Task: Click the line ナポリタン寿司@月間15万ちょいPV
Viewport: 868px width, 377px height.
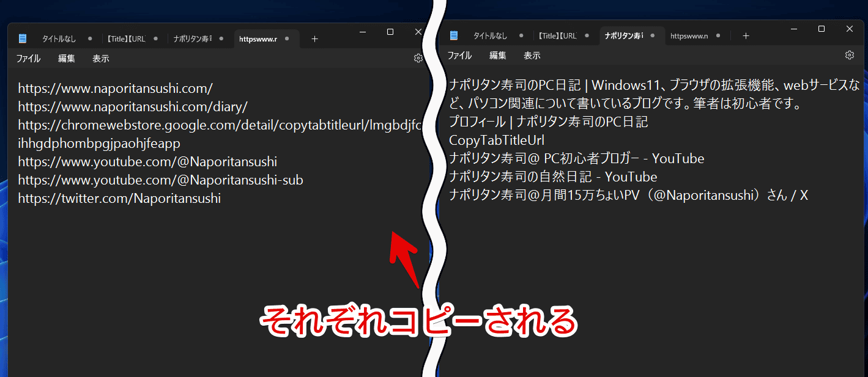Action: [629, 195]
